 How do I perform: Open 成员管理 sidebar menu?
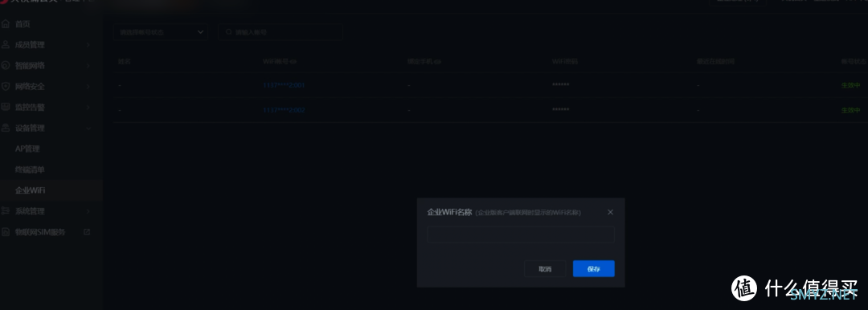point(30,45)
